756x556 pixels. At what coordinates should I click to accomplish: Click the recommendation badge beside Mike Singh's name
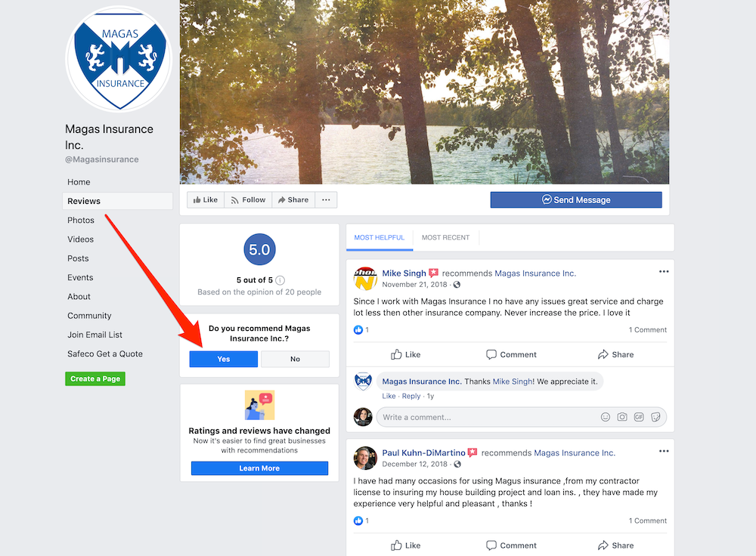(x=434, y=273)
